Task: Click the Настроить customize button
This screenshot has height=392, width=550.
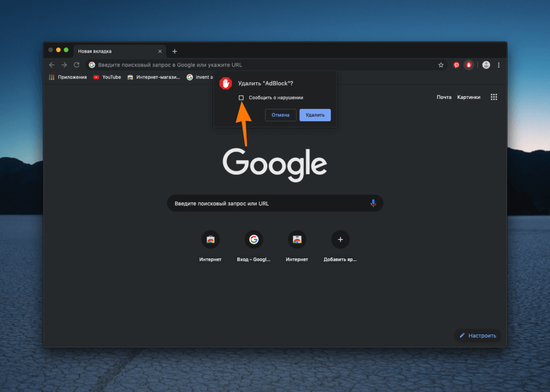Action: [x=477, y=336]
